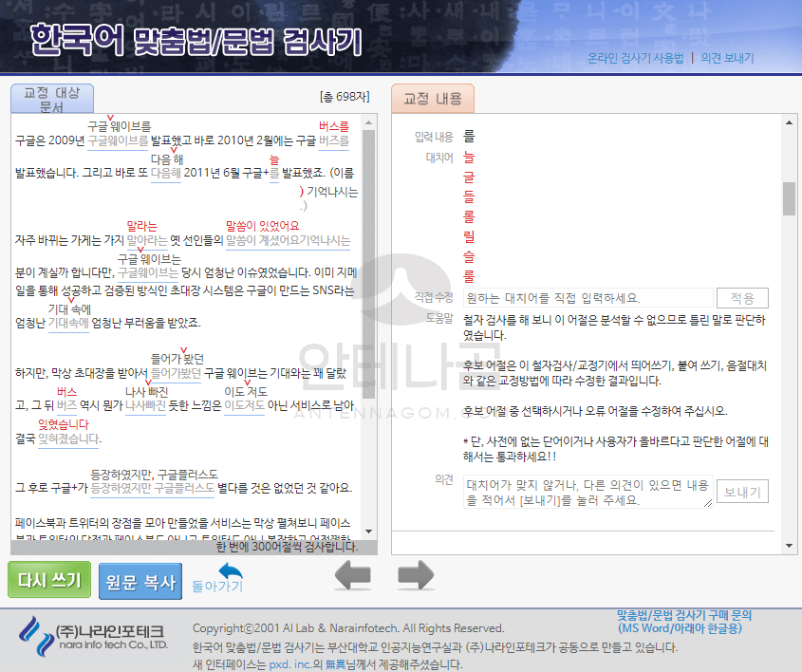Choose replacement candidate 슬
802x672 pixels.
click(x=469, y=256)
